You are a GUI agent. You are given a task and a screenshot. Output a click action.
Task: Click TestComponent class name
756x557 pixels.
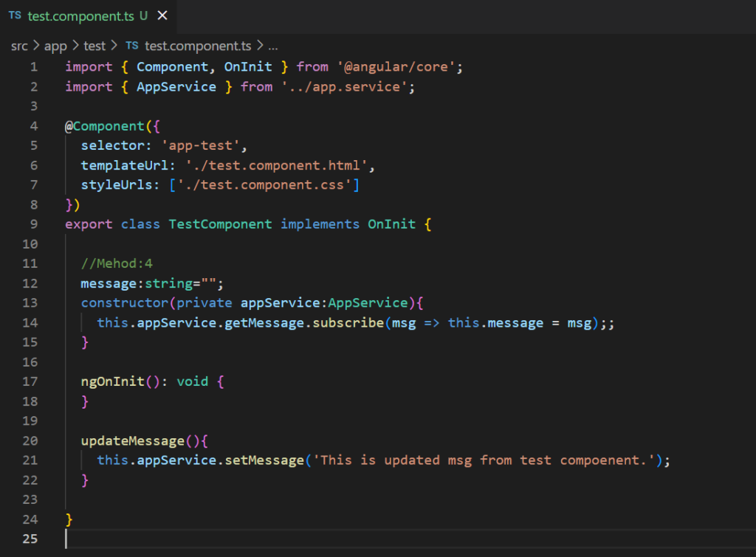click(x=220, y=224)
